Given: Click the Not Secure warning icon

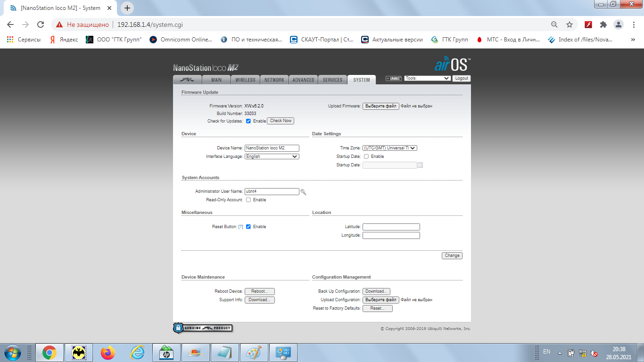Looking at the screenshot, I should (59, 25).
